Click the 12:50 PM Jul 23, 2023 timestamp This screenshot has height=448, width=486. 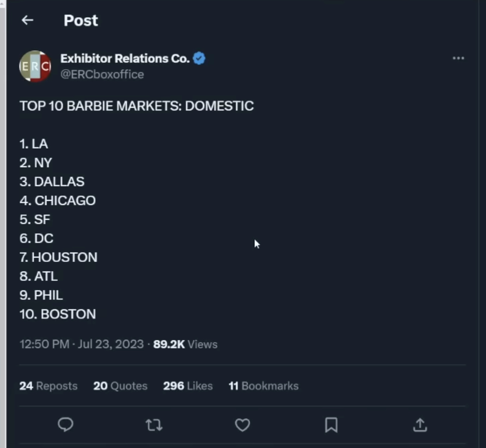[x=82, y=344]
